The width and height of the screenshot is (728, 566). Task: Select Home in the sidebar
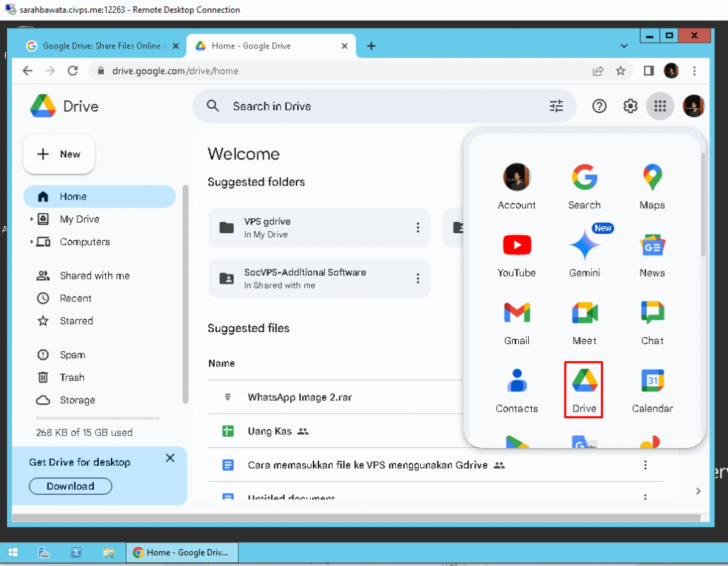tap(100, 196)
